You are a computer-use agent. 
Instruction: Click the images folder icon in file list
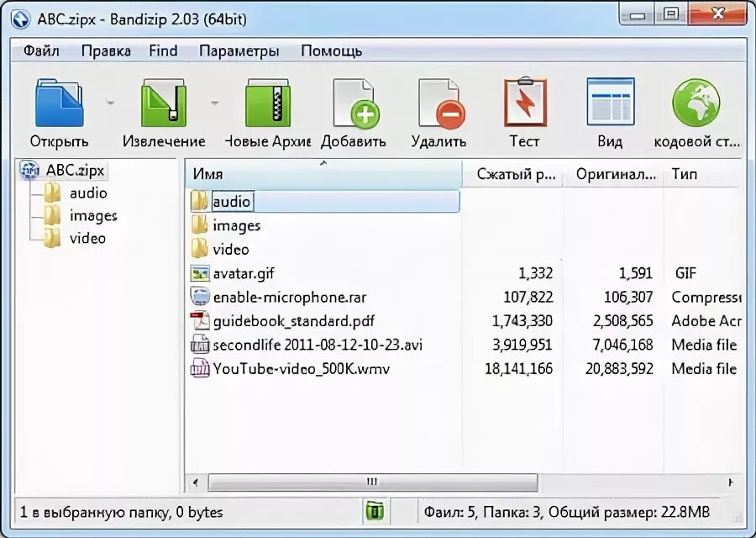tap(199, 225)
